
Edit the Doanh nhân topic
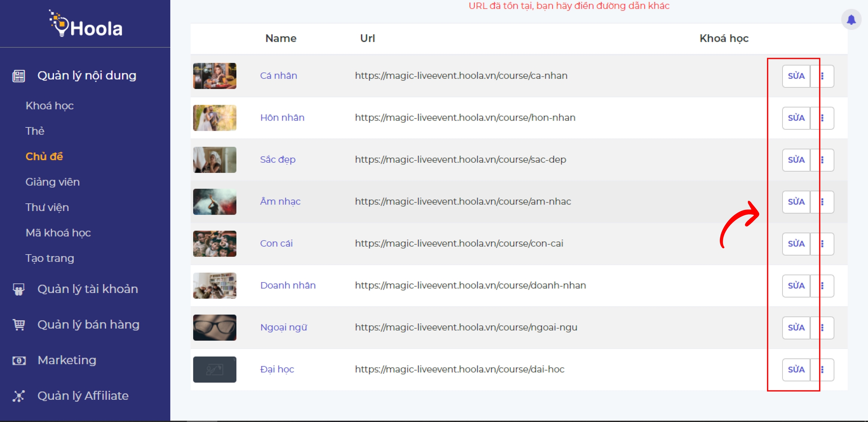pyautogui.click(x=796, y=286)
